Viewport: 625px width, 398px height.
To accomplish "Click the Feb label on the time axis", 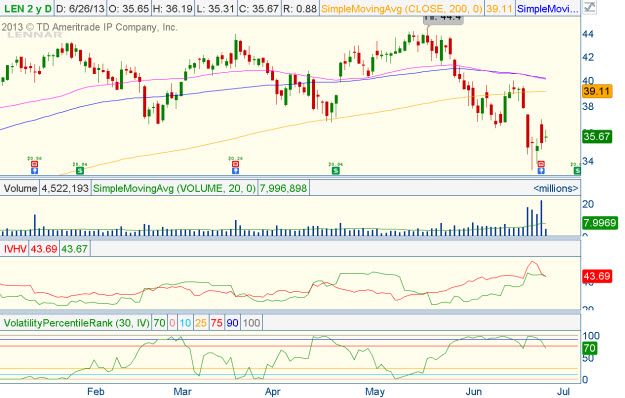I will pos(96,392).
